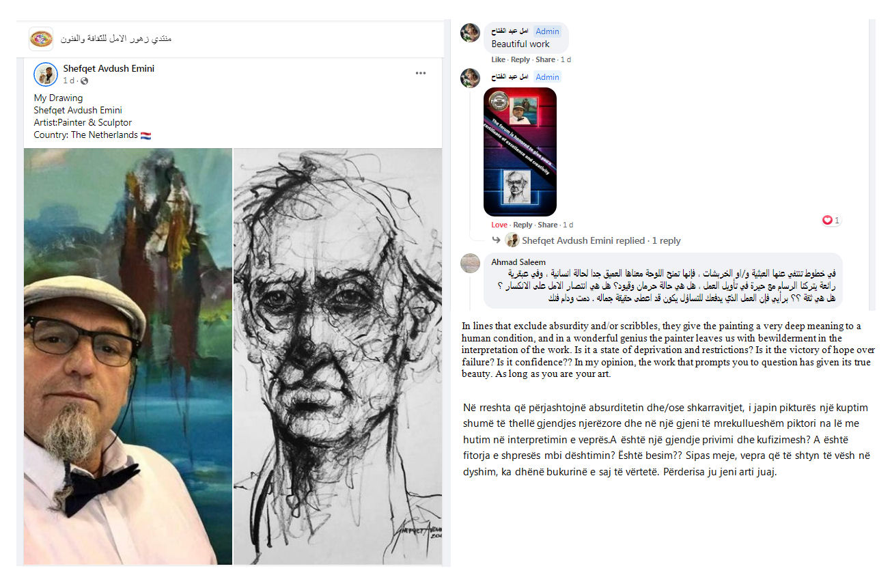
Task: Click the Admin badge on first comment
Action: 547,31
